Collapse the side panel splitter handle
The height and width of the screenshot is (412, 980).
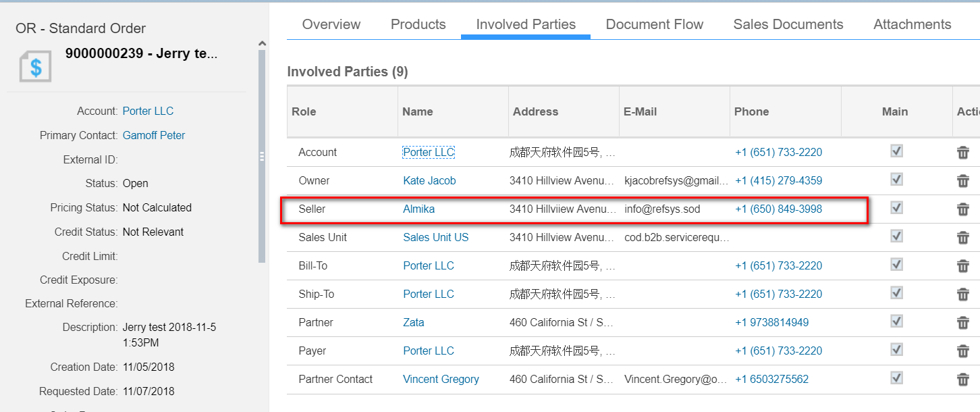pyautogui.click(x=262, y=156)
